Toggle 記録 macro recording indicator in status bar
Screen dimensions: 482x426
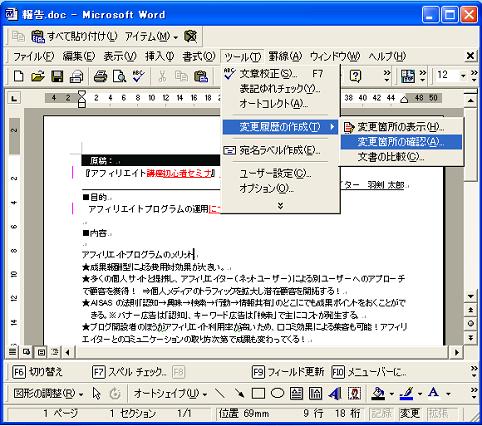coord(381,414)
